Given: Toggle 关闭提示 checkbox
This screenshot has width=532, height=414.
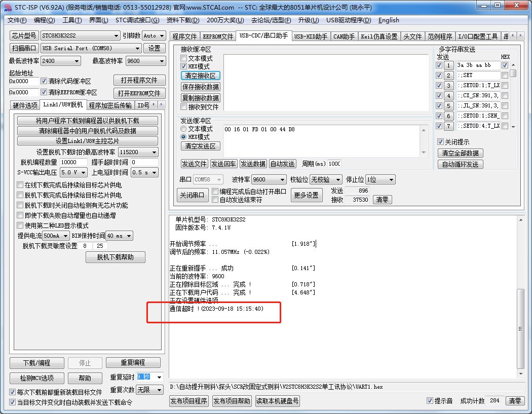Looking at the screenshot, I should (440, 141).
